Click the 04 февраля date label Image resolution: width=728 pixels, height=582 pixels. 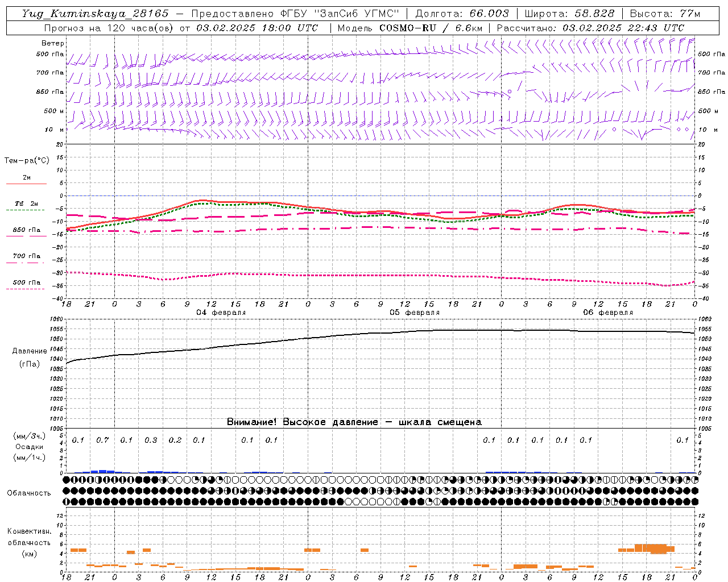point(221,313)
